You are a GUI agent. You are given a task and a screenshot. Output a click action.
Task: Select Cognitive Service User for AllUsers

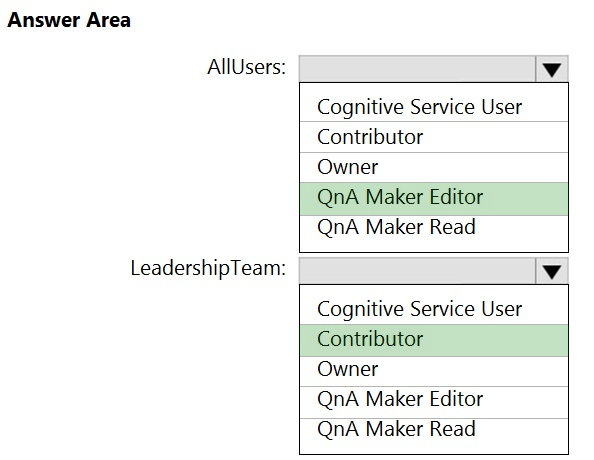pyautogui.click(x=434, y=106)
